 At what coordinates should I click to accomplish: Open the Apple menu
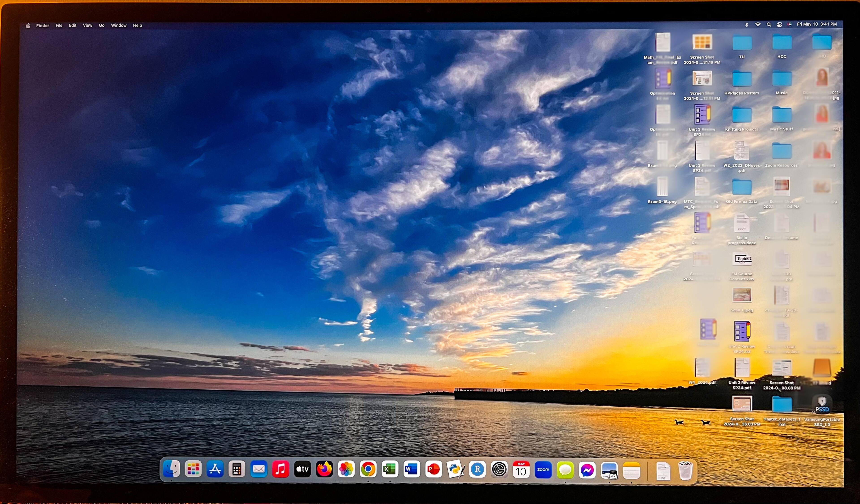(28, 26)
